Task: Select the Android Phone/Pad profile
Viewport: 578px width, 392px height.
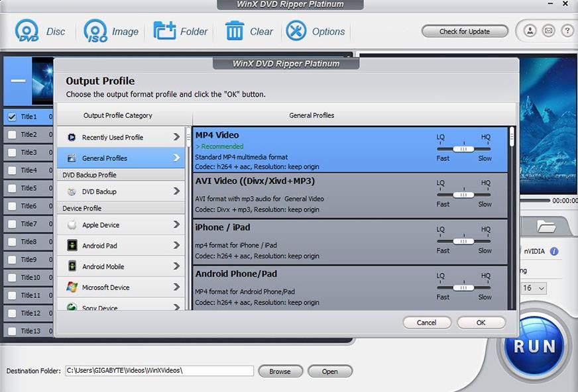Action: tap(350, 288)
